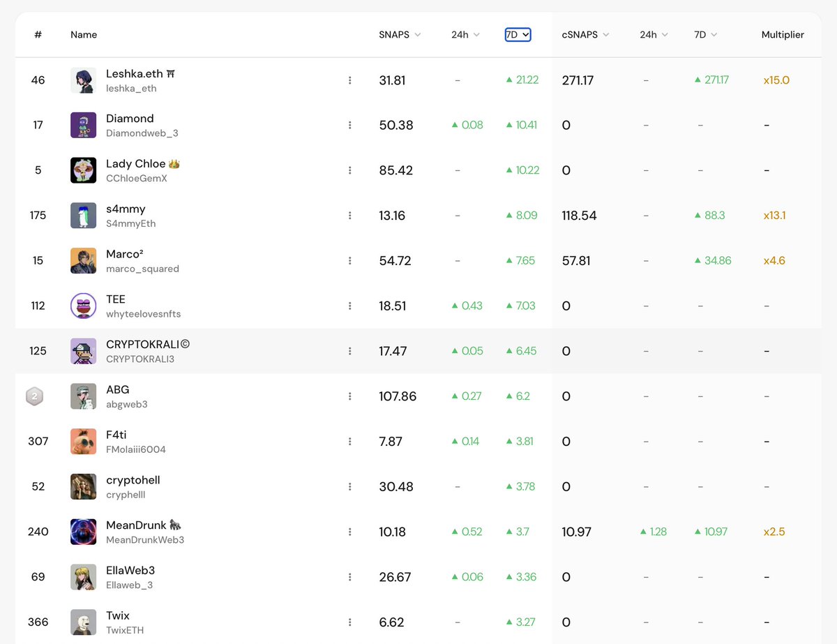837x644 pixels.
Task: Click Lady Chloe's avatar image
Action: [84, 170]
